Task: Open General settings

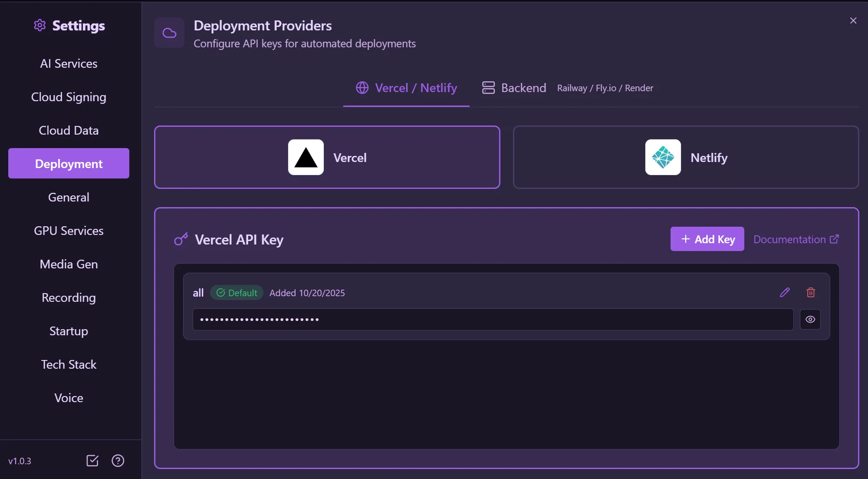Action: 69,197
